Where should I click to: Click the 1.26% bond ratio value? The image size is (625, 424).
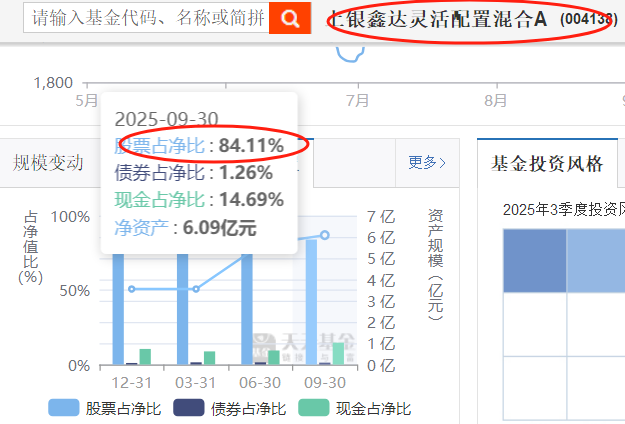[x=246, y=173]
